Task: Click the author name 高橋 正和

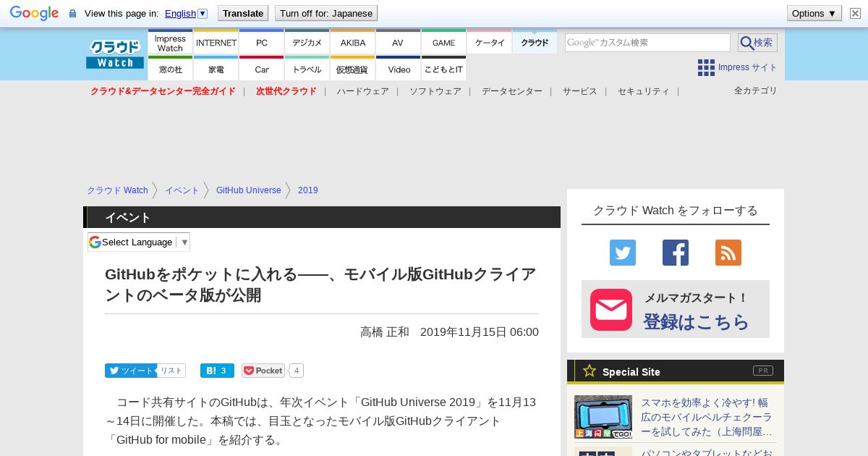Action: [x=385, y=332]
